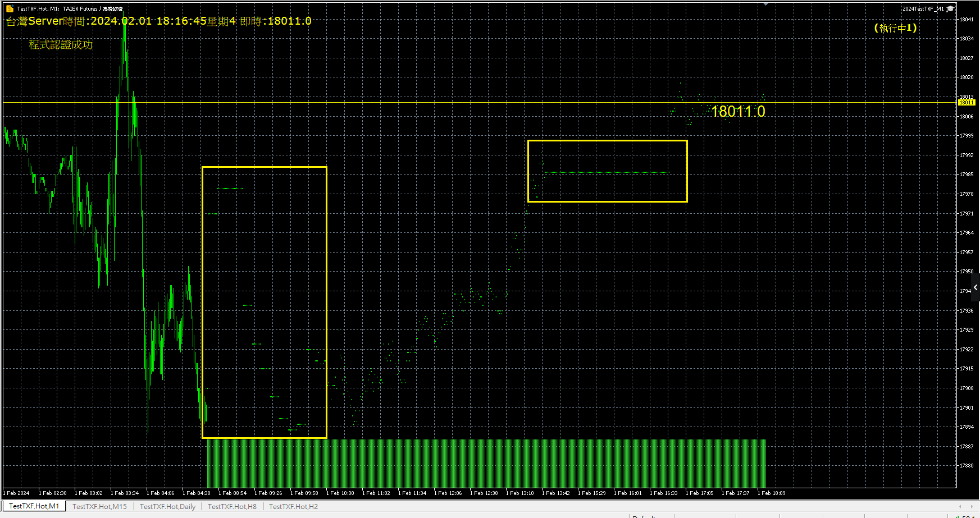Click the large 18011.0 price label on chart
This screenshot has width=980, height=518.
[737, 112]
